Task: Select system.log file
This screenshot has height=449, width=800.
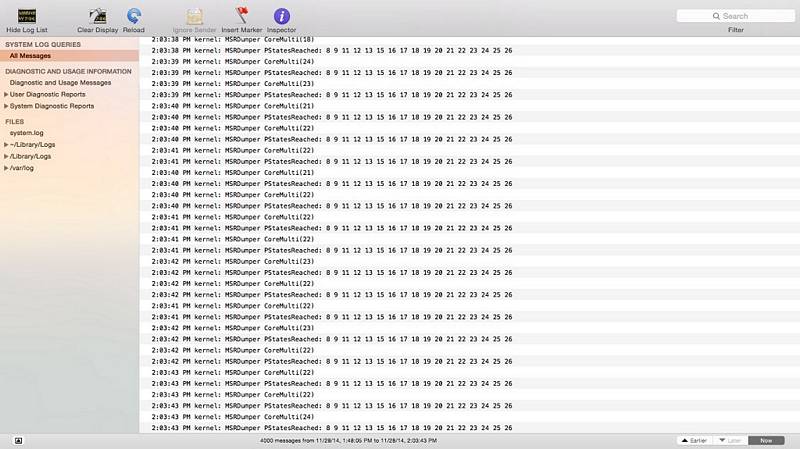Action: [x=27, y=132]
